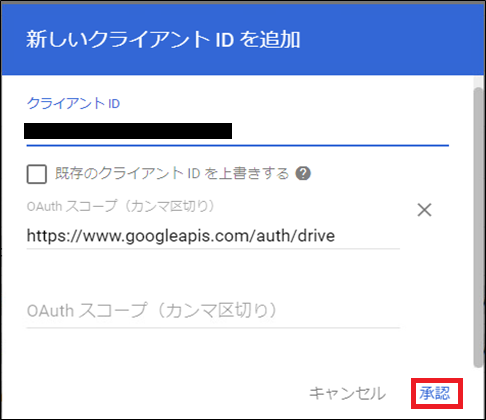Click the blue クライアント ID label
The height and width of the screenshot is (420, 486).
coord(73,104)
